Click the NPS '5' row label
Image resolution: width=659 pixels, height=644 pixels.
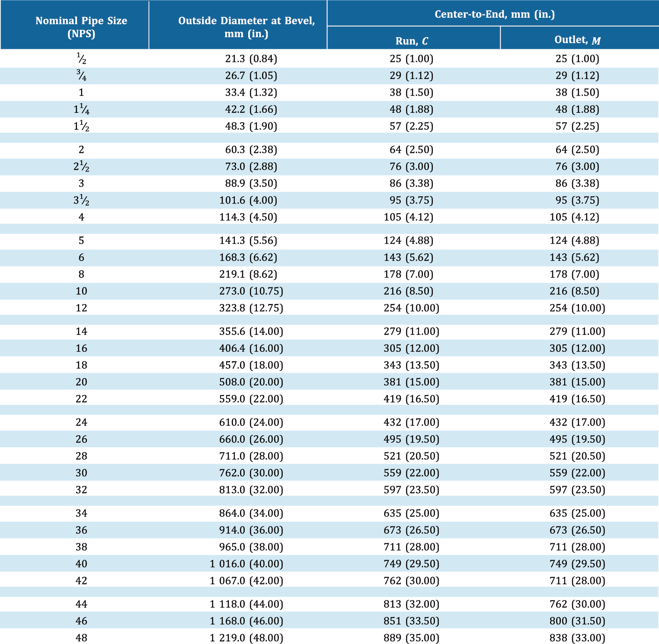point(81,240)
